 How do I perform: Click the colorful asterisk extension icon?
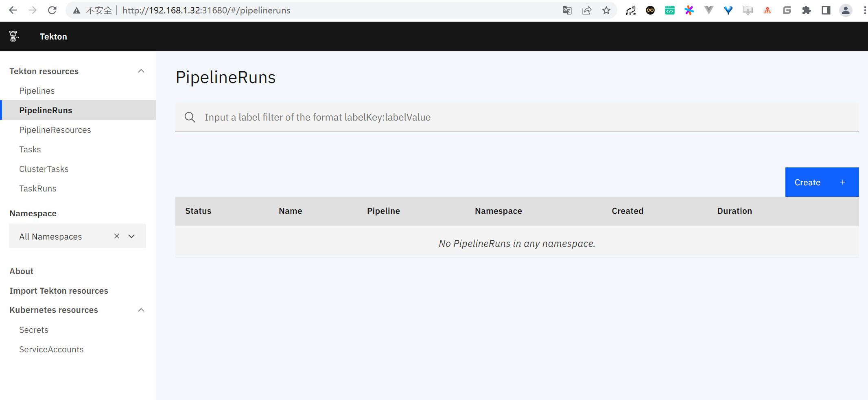(x=689, y=10)
